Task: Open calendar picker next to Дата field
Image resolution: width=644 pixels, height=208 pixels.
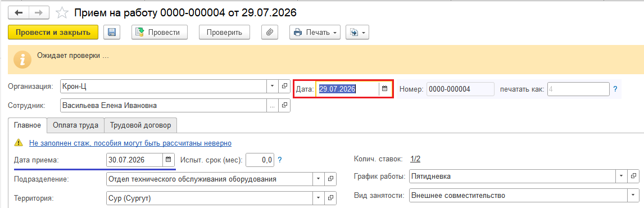Action: tap(385, 88)
